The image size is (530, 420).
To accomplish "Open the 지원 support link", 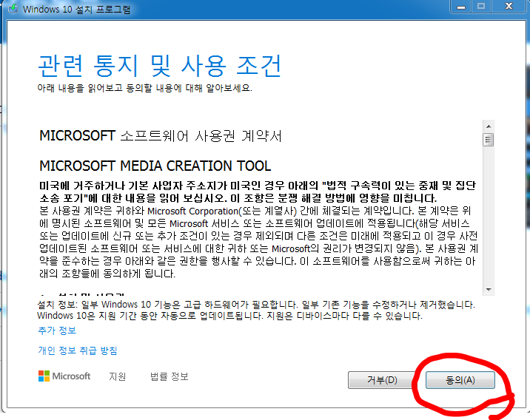I will tap(117, 376).
